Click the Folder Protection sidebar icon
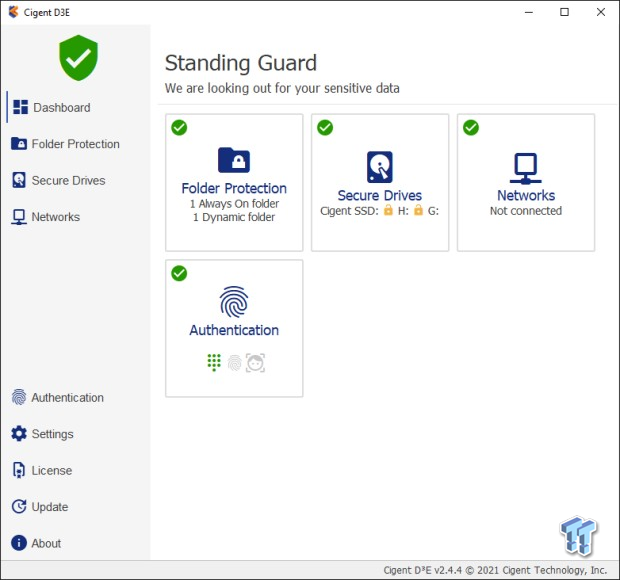 coord(19,144)
